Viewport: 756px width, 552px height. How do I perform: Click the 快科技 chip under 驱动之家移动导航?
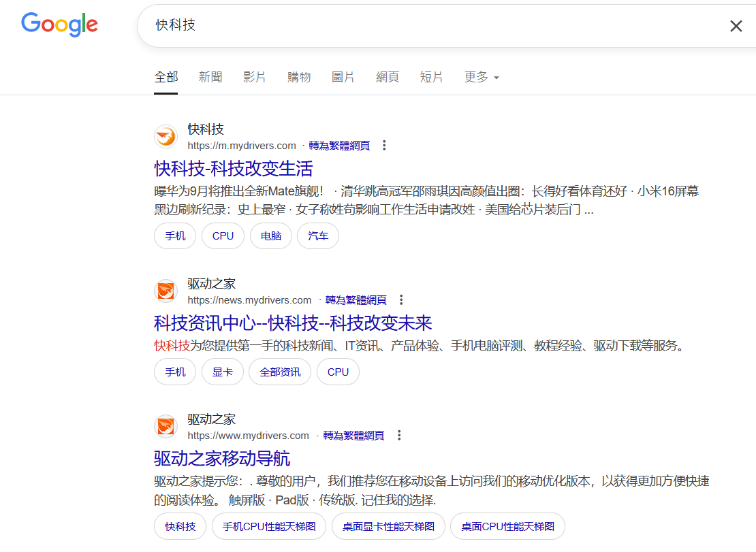click(180, 526)
